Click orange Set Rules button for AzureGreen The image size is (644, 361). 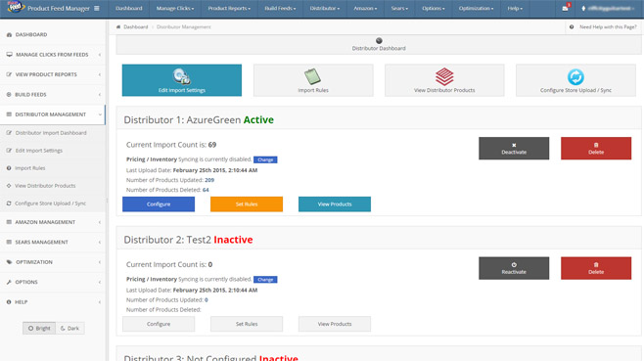pyautogui.click(x=247, y=204)
